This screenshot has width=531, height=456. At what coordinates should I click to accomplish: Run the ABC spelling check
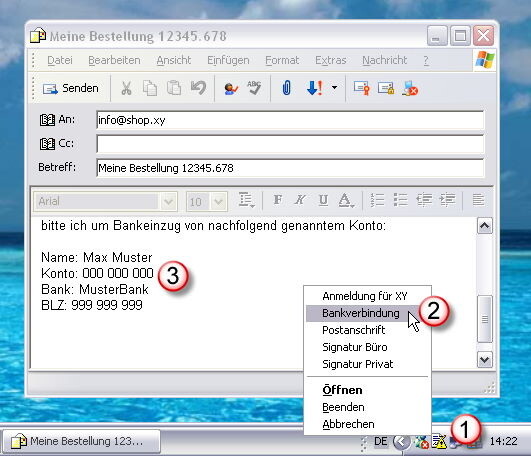click(254, 88)
